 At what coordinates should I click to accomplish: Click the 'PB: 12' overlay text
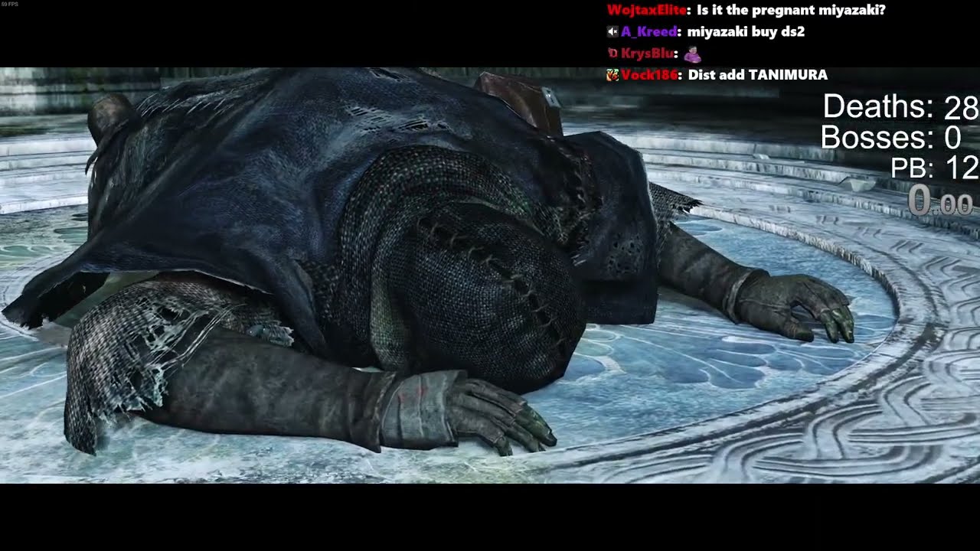tap(935, 168)
